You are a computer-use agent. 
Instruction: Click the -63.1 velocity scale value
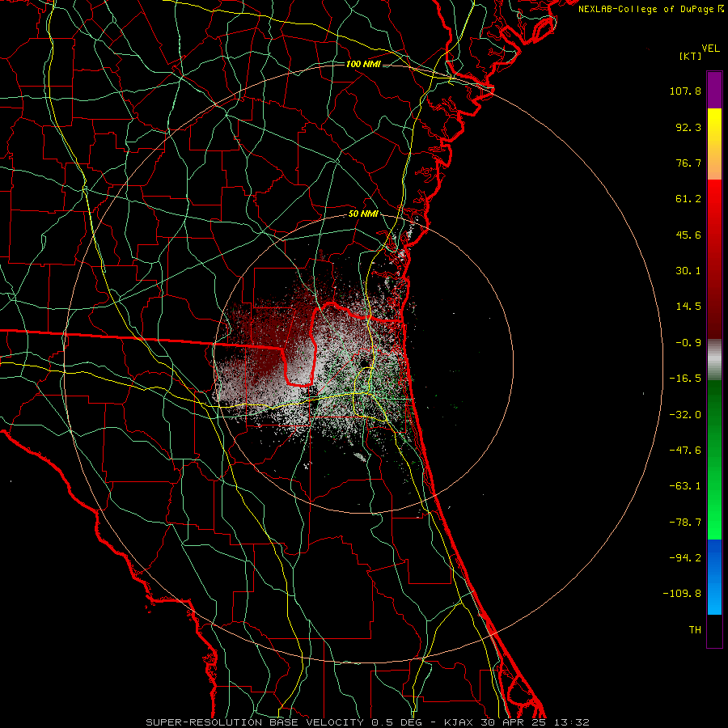[685, 486]
